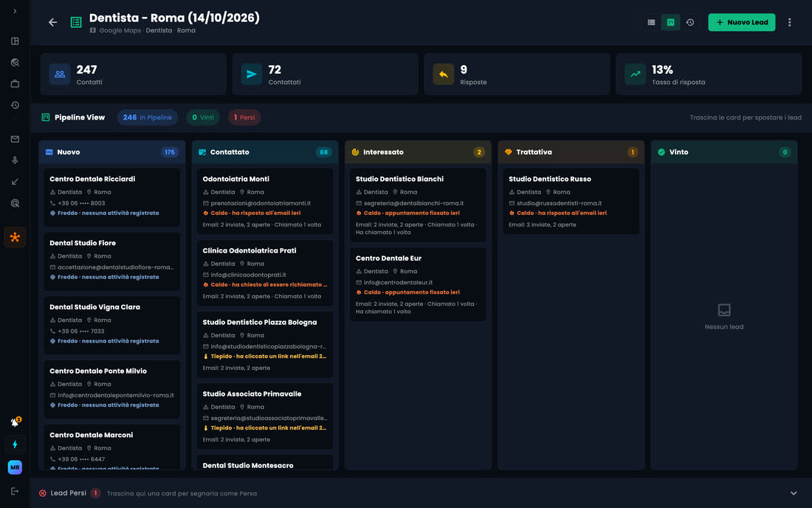Open Centro Dentale Ponte Milvio card

coord(112,389)
